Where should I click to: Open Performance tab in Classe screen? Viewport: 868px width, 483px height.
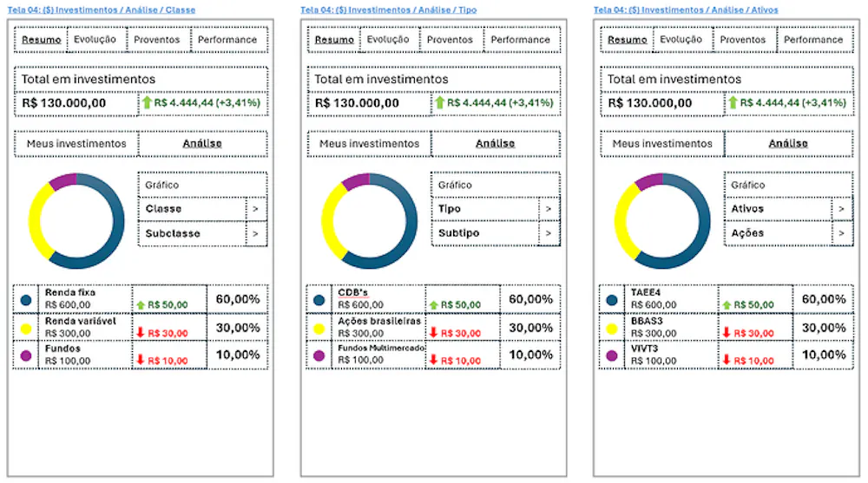tap(227, 40)
